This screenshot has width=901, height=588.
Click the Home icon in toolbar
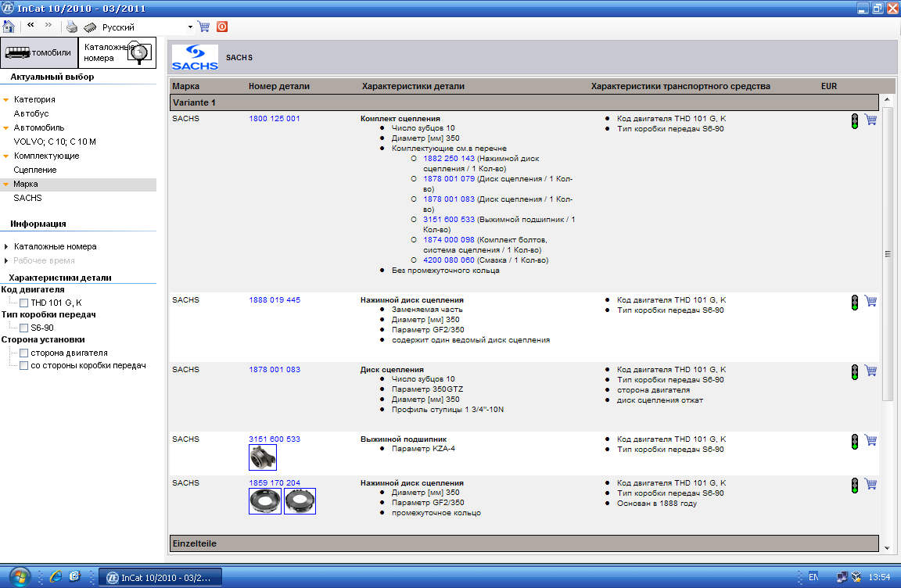coord(9,27)
